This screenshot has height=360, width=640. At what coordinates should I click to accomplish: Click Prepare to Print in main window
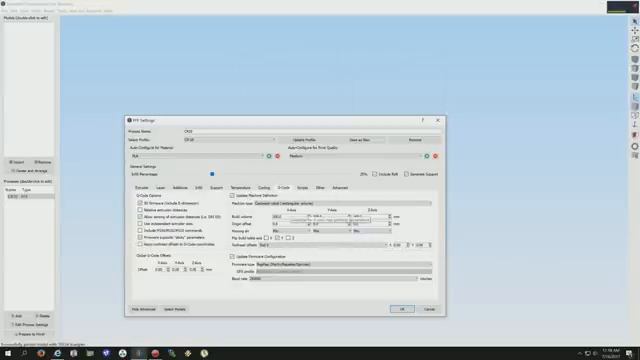[x=29, y=334]
